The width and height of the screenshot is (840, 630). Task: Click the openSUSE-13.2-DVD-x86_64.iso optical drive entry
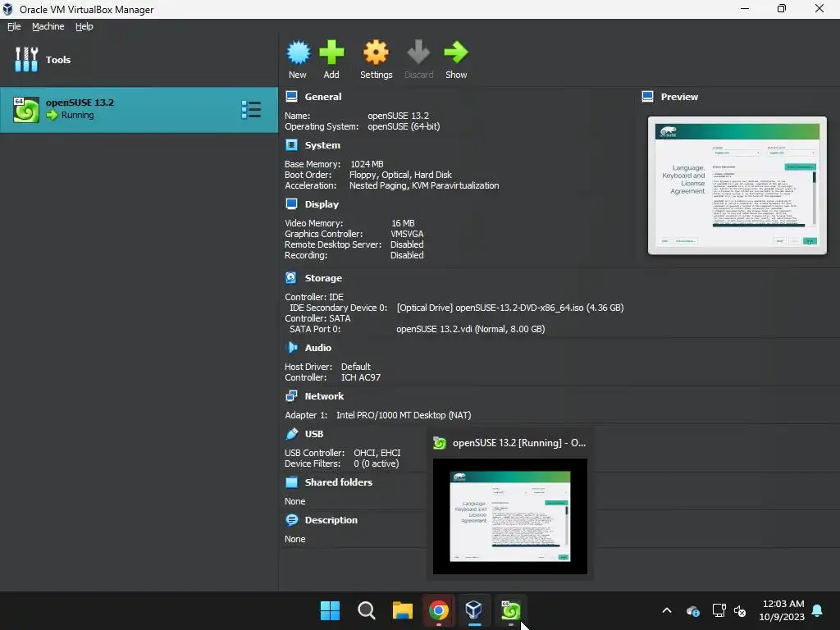510,308
